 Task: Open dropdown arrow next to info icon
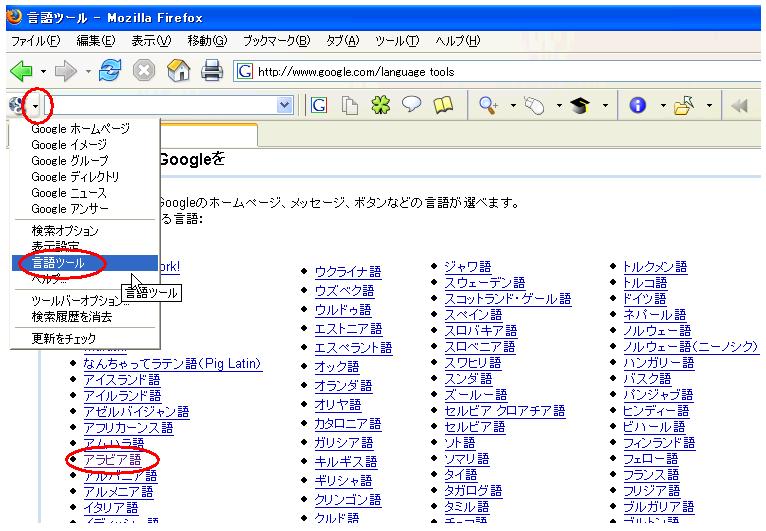click(x=663, y=105)
